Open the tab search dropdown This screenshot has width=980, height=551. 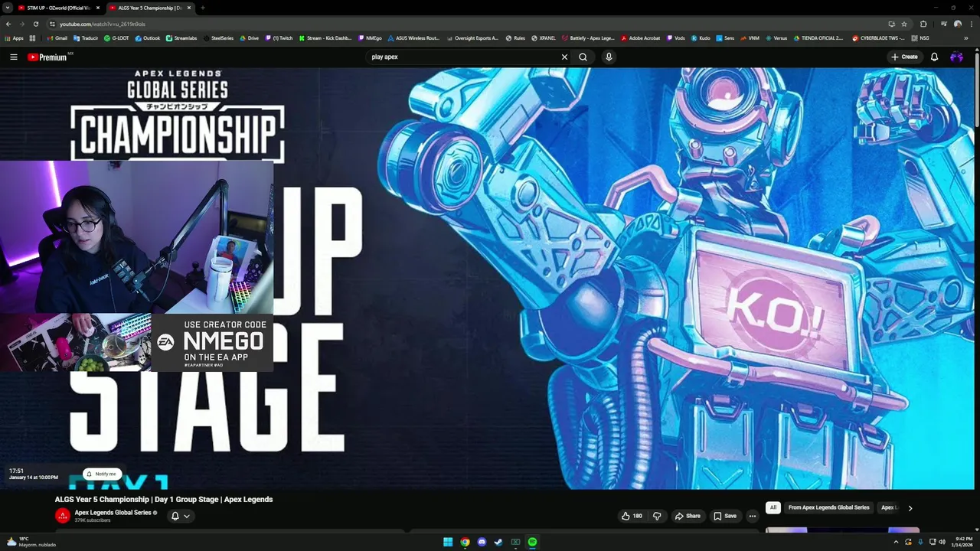[x=7, y=8]
